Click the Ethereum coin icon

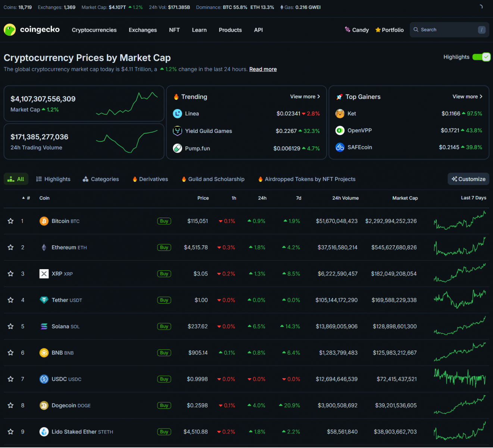coord(44,248)
